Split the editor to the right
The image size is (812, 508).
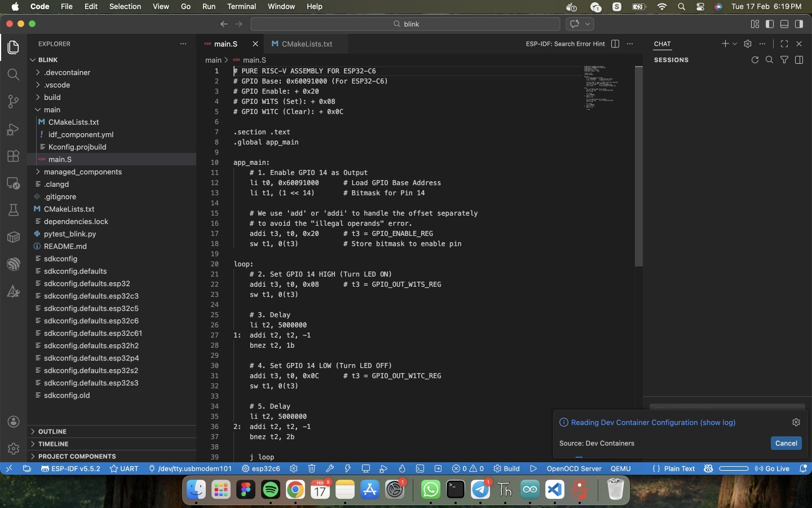click(x=615, y=43)
